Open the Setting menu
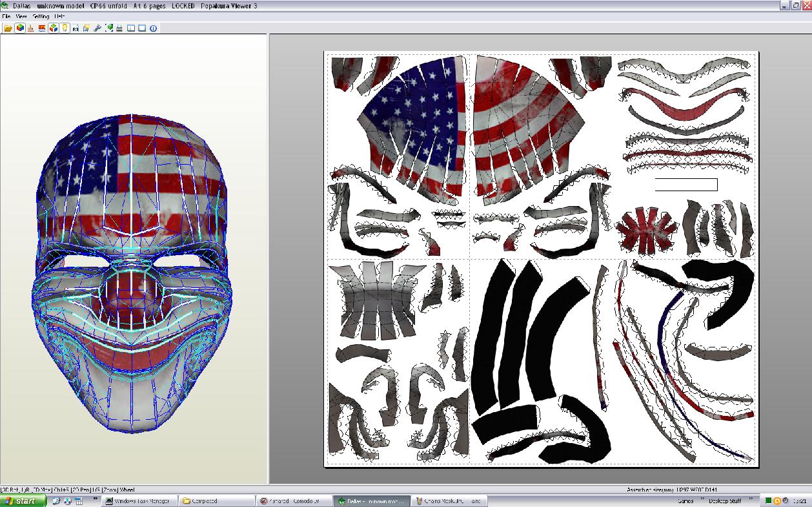This screenshot has width=812, height=507. point(41,16)
